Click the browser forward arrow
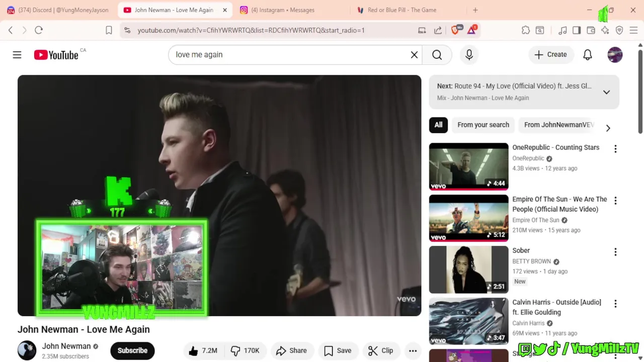 click(x=24, y=30)
